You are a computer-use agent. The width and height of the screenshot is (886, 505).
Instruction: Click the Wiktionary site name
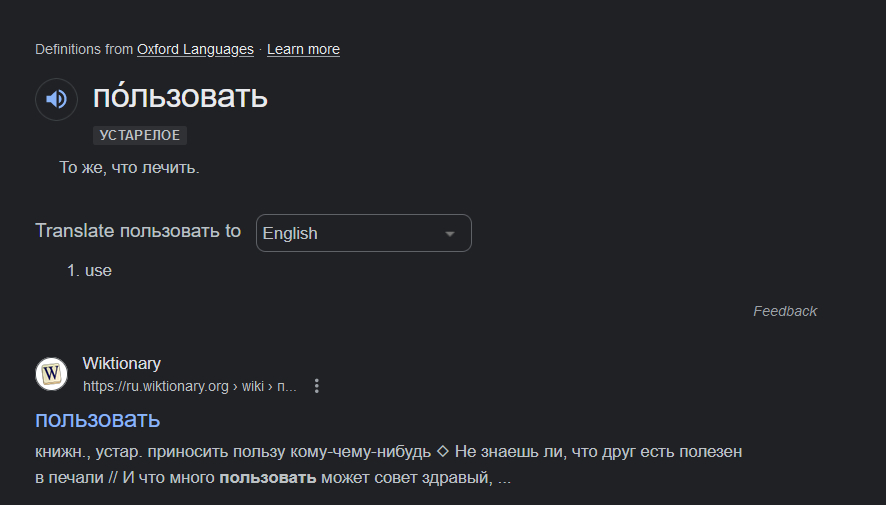coord(121,363)
